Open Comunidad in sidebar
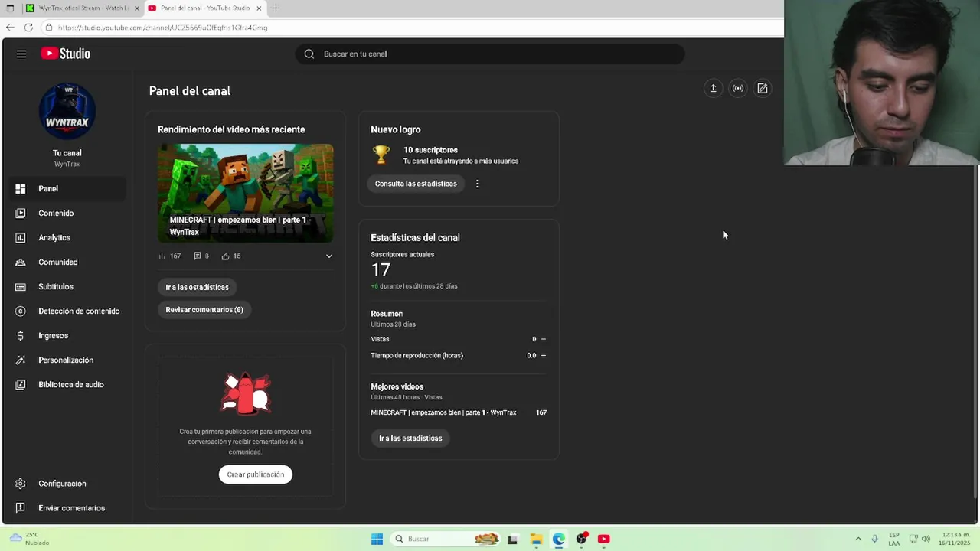 click(67, 262)
